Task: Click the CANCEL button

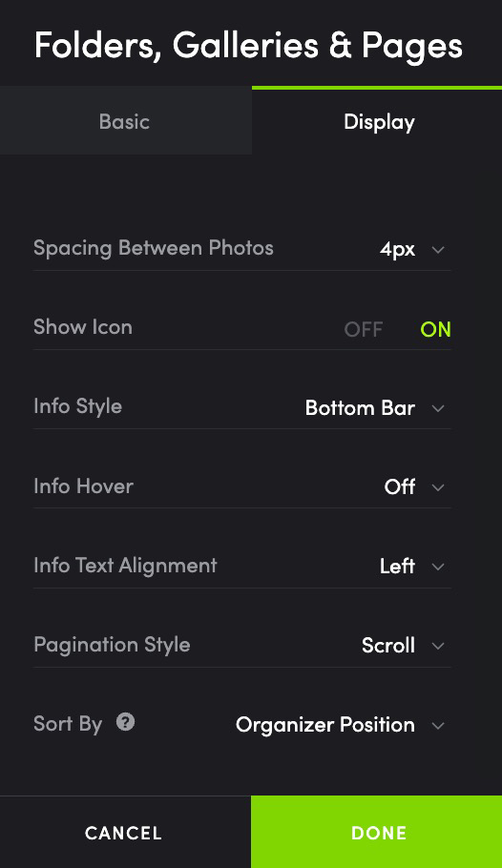Action: 125,832
